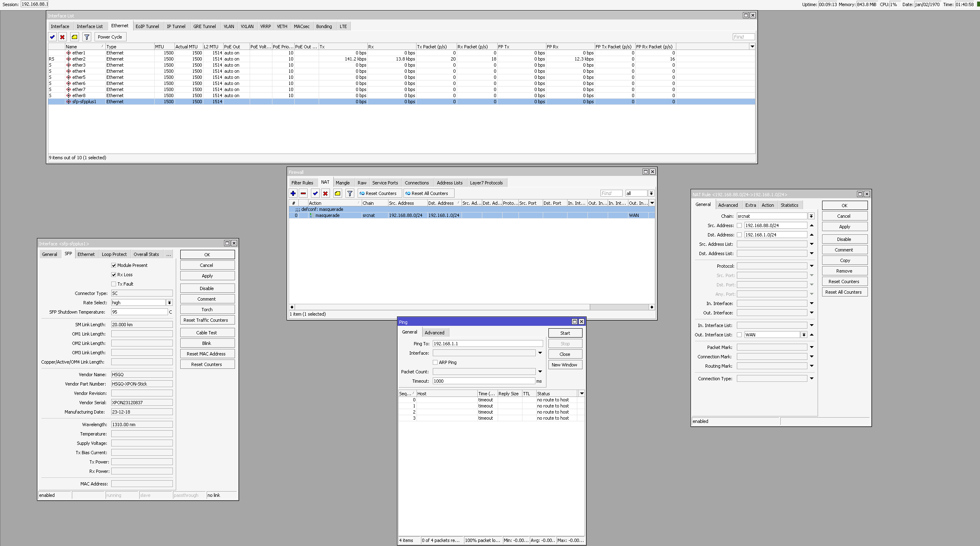Click the yellow comment icon in Interface List toolbar

pos(74,37)
